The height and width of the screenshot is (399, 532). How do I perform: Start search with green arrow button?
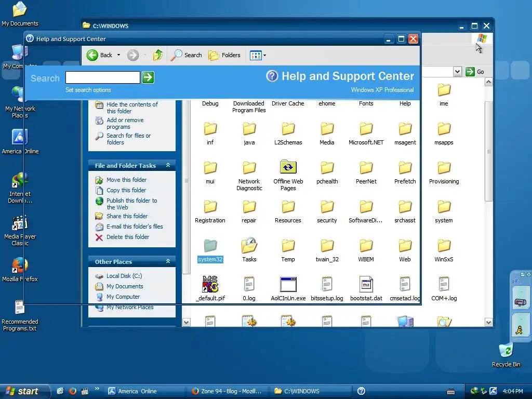[x=148, y=77]
